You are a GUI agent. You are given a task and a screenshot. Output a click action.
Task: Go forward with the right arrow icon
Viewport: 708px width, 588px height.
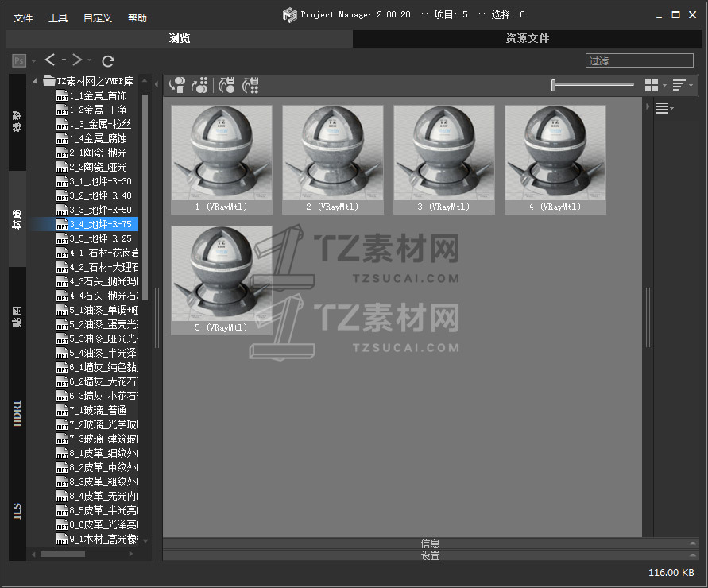(77, 60)
